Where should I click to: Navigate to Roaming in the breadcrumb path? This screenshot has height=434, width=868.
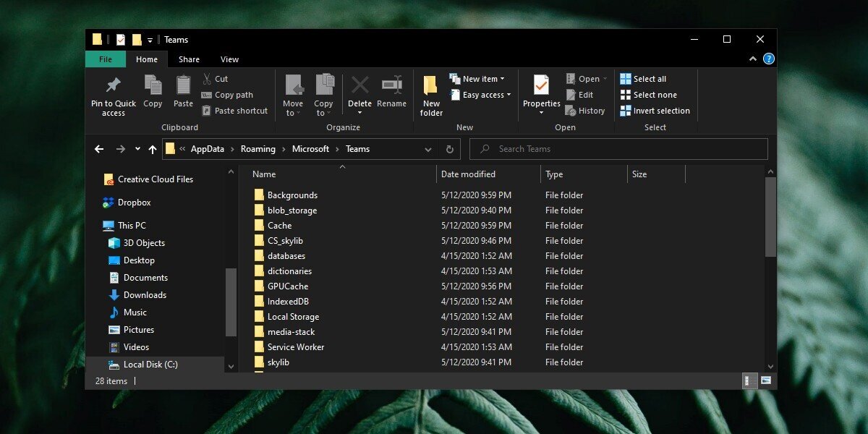click(x=258, y=149)
